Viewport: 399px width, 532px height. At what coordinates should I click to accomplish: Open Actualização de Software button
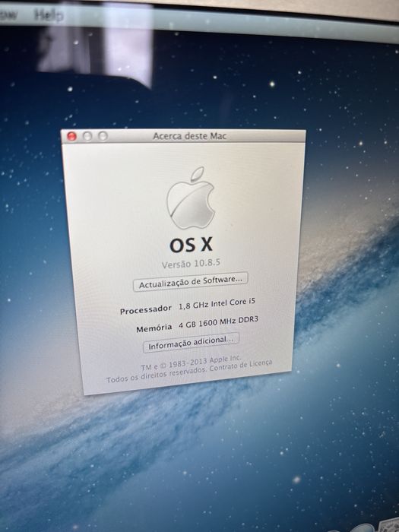[190, 282]
